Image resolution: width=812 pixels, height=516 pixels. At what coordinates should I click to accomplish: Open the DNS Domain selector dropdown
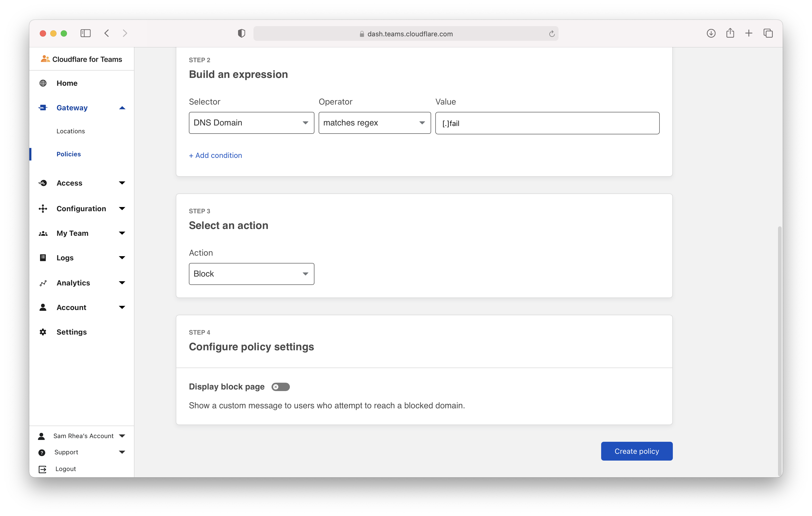click(251, 123)
